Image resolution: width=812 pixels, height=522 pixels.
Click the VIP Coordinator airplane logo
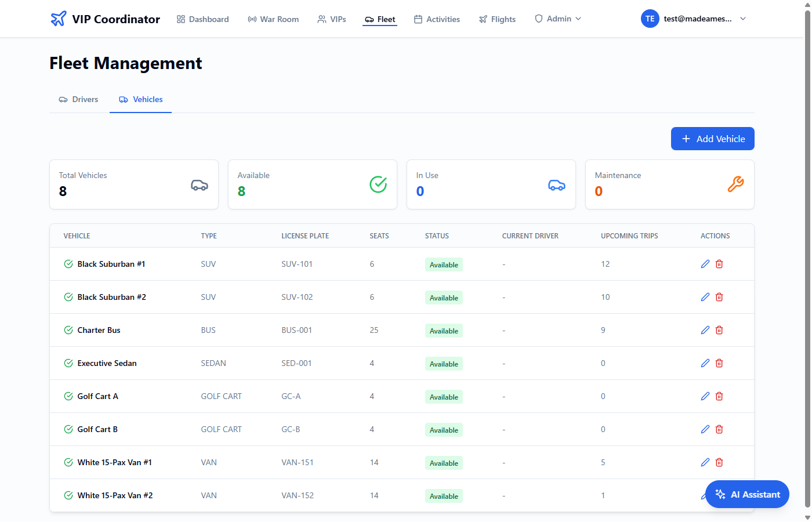pyautogui.click(x=59, y=19)
